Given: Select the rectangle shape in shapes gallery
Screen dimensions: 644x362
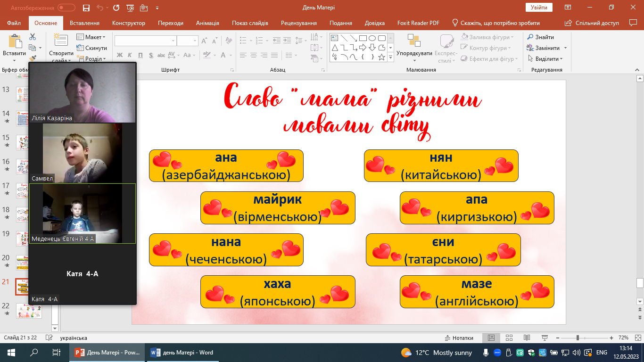Looking at the screenshot, I should (x=363, y=38).
